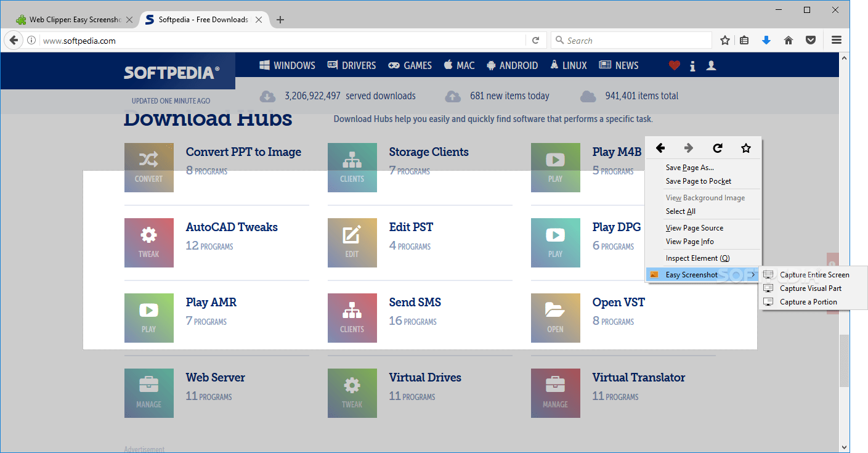Open the AutoCAD Tweaks hub link

click(232, 227)
